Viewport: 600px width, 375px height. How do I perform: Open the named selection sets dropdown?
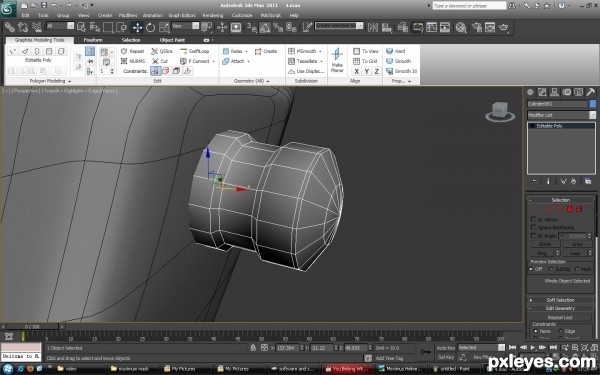(339, 26)
